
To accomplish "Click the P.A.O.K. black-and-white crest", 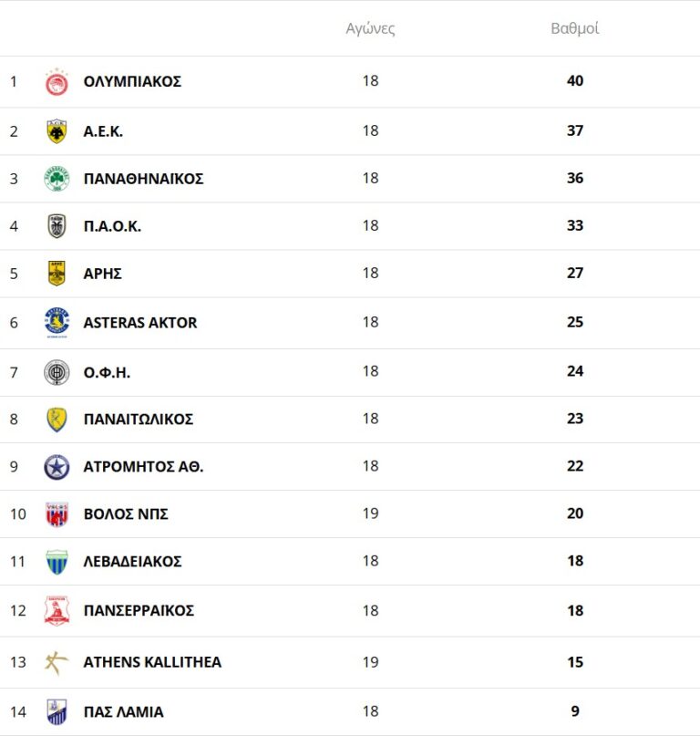I will pyautogui.click(x=57, y=226).
